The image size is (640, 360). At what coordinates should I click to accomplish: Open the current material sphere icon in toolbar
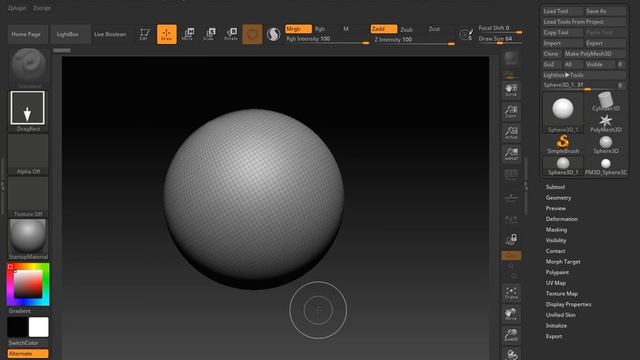252,34
